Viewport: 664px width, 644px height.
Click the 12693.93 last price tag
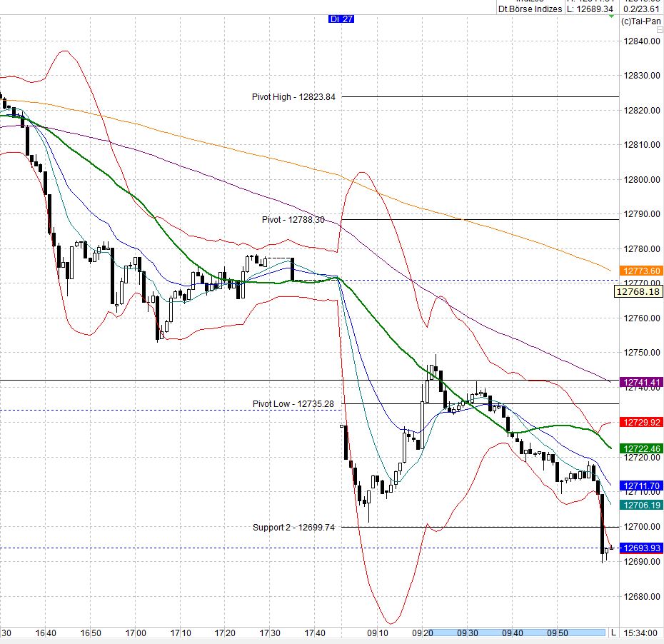(641, 548)
